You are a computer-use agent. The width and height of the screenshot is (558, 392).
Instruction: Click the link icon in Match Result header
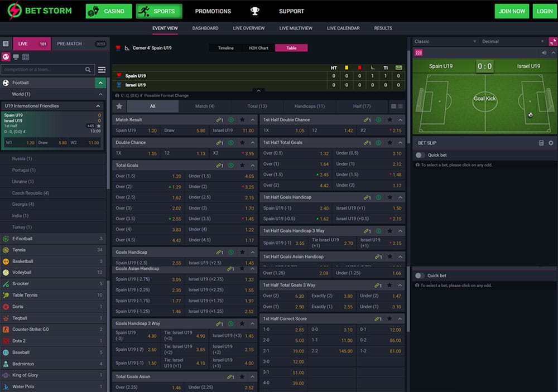219,120
